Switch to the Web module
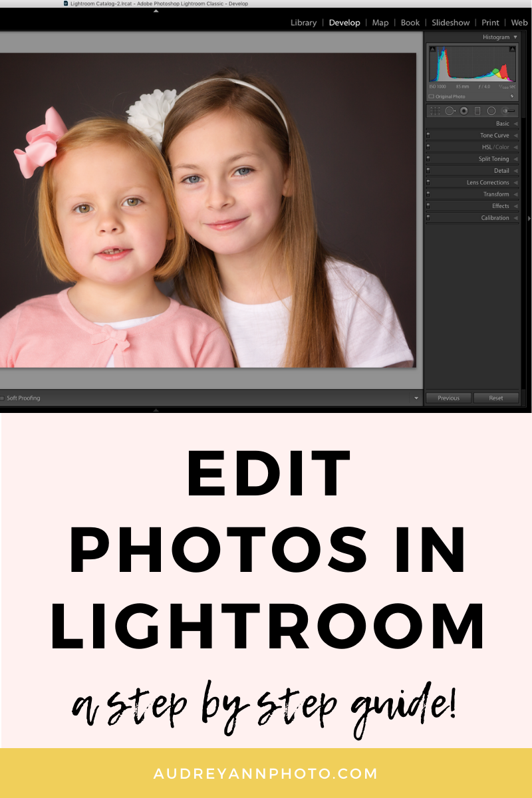This screenshot has width=532, height=798. click(x=519, y=23)
